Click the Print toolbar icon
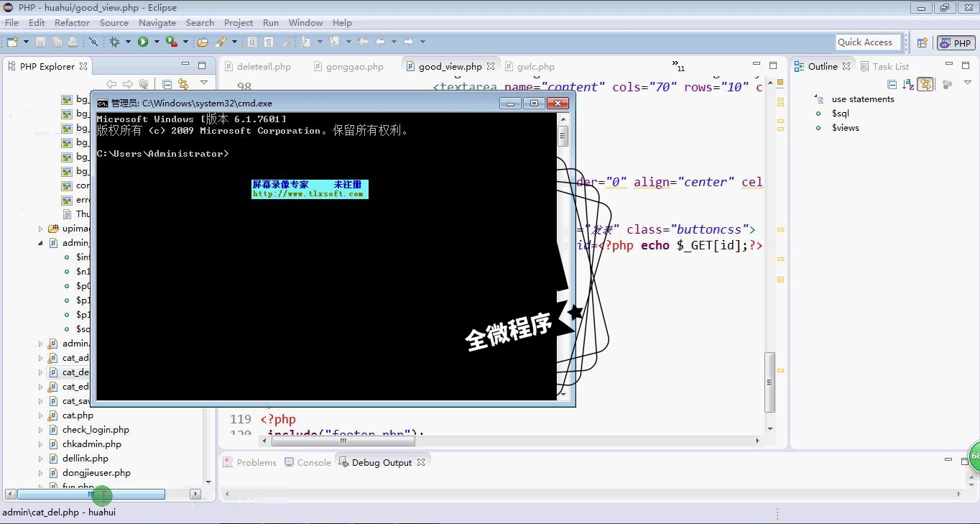This screenshot has width=980, height=524. (73, 42)
